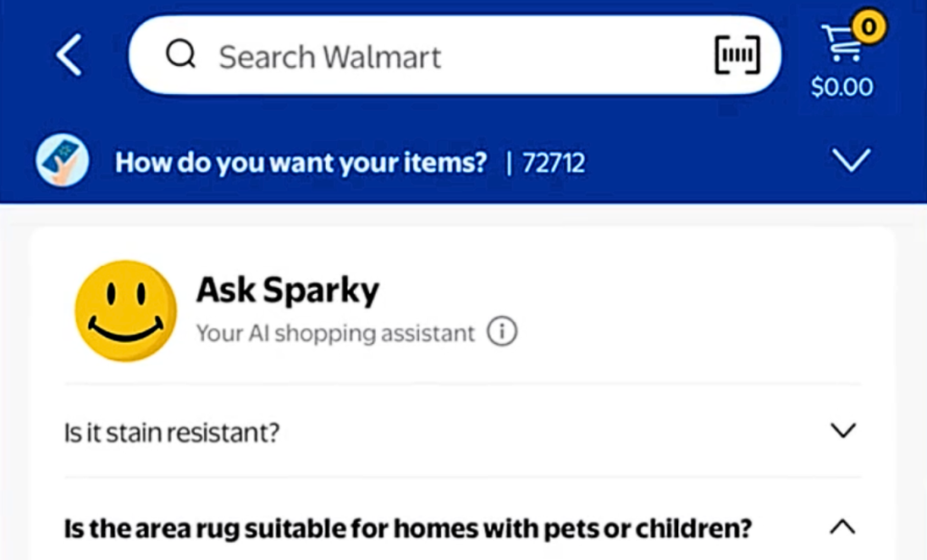The height and width of the screenshot is (560, 927).
Task: Tap the hand-with-phone delivery icon
Action: tap(61, 161)
